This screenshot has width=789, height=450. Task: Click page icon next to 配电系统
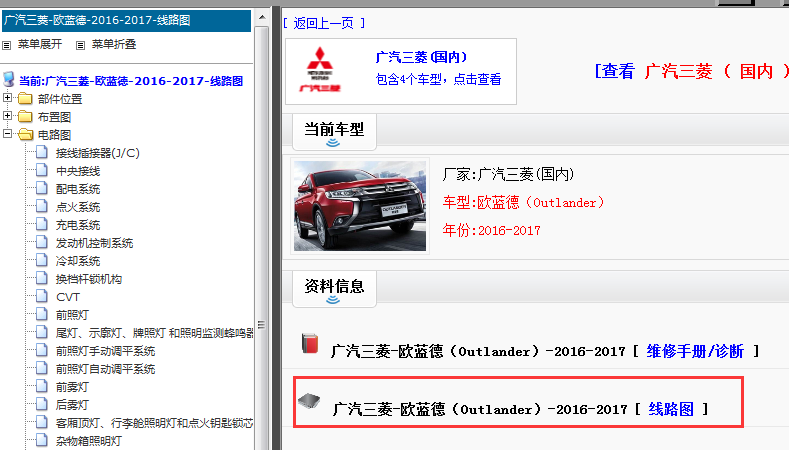[42, 188]
